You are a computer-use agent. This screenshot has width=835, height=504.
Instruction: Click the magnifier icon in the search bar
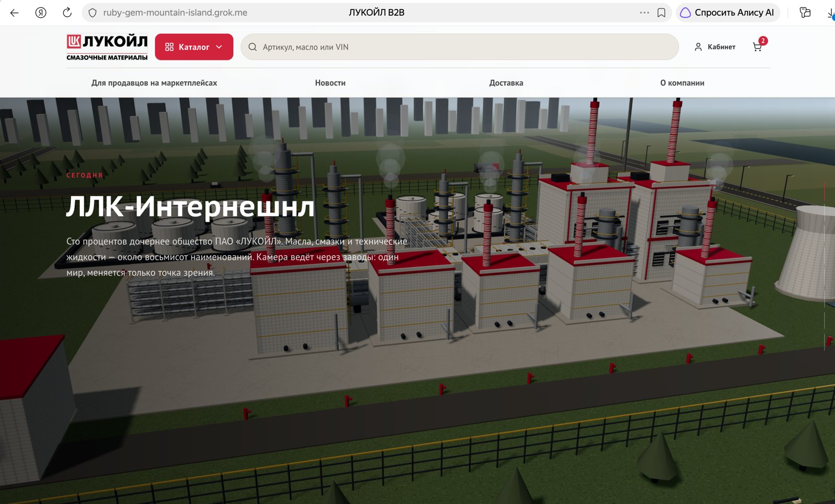253,47
